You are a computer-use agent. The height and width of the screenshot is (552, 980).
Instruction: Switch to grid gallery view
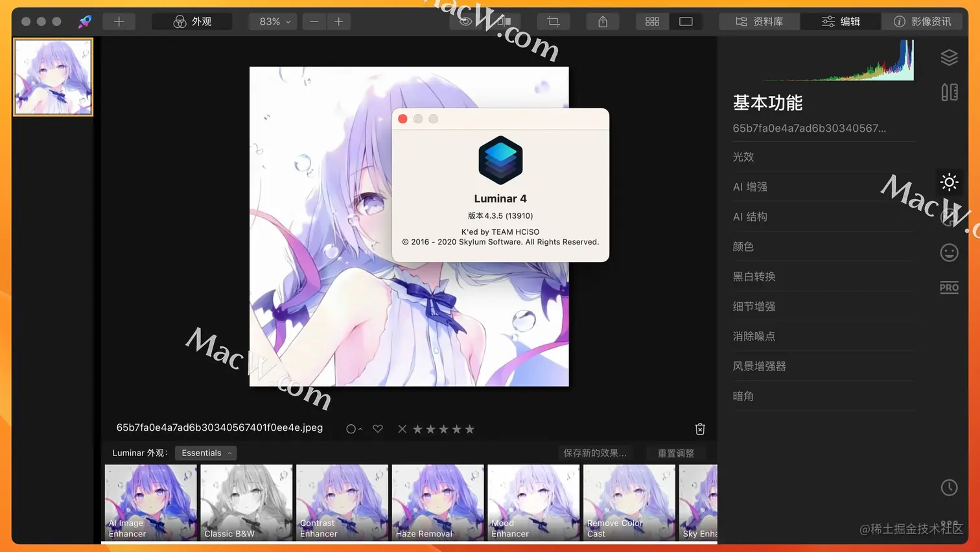[652, 21]
